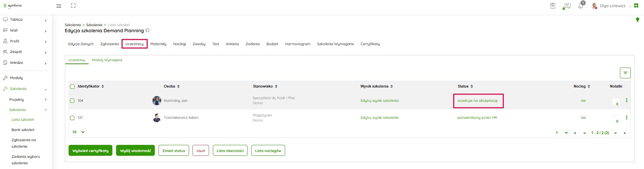The image size is (644, 169).
Task: Click the Zmień status button
Action: tap(173, 151)
